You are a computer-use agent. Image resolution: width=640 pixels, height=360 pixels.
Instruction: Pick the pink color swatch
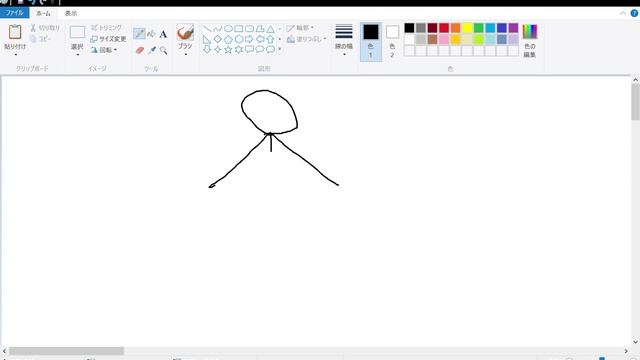(x=444, y=39)
